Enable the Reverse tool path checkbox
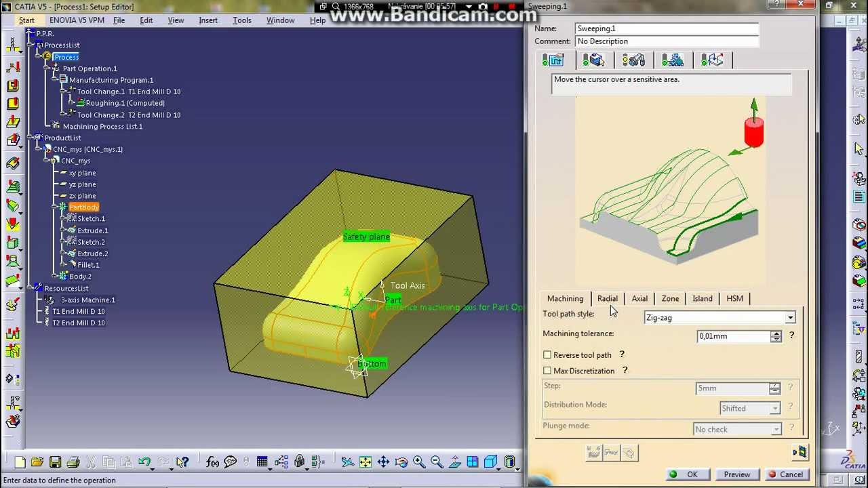 pyautogui.click(x=547, y=354)
